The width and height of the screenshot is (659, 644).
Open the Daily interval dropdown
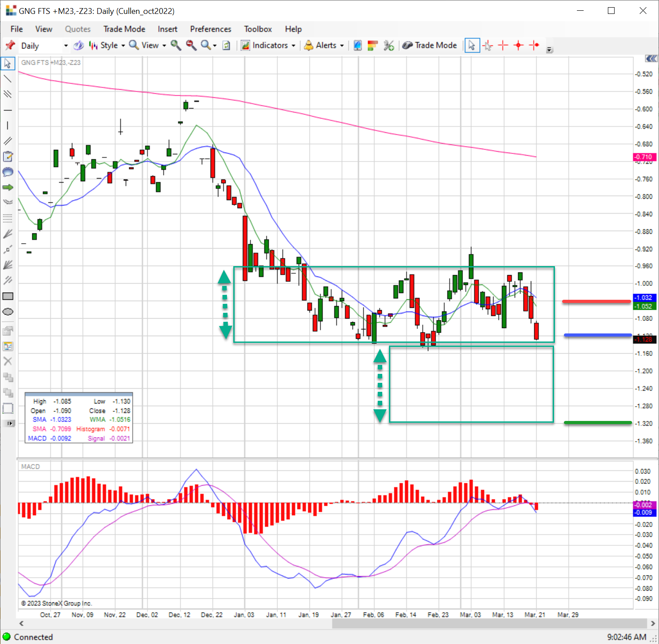[x=65, y=46]
